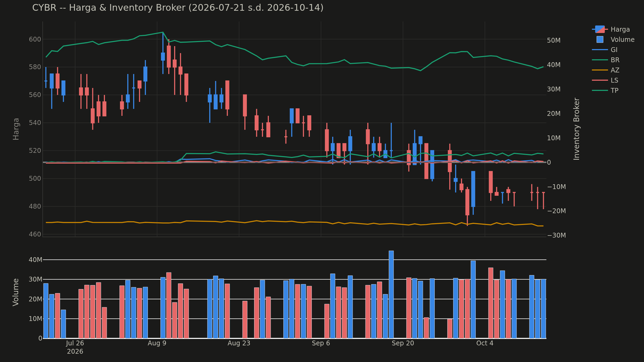Toggle the TP broker line in legend
Viewport: 644px width, 362px height.
(605, 90)
